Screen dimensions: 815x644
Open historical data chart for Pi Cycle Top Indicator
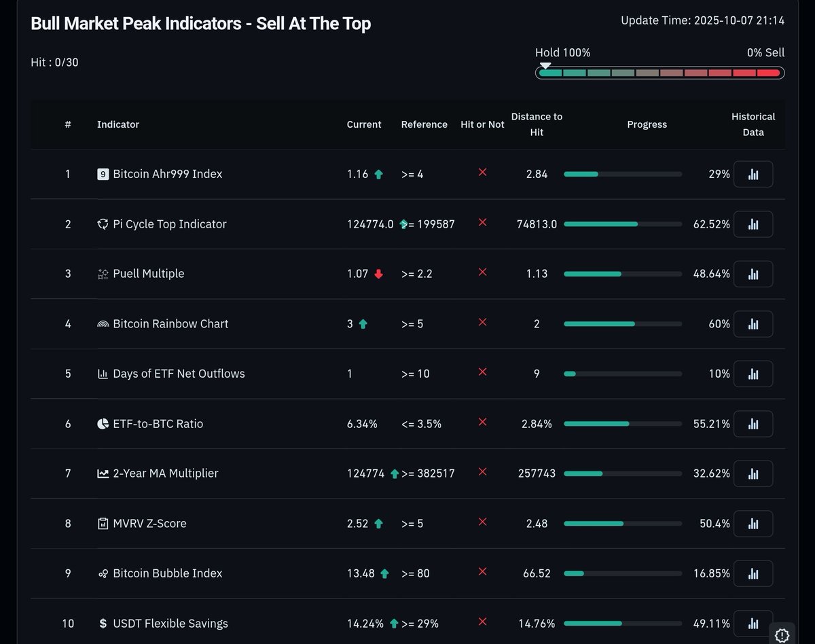[x=753, y=224]
